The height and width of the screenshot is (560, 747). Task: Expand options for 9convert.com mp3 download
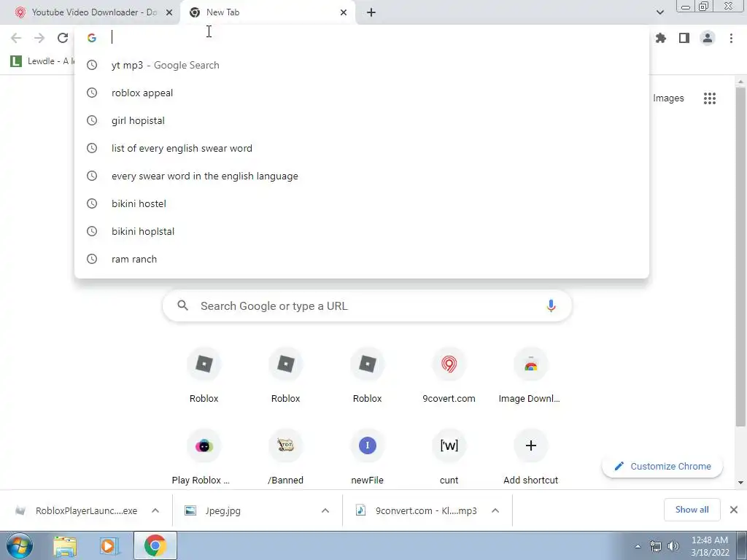(495, 510)
